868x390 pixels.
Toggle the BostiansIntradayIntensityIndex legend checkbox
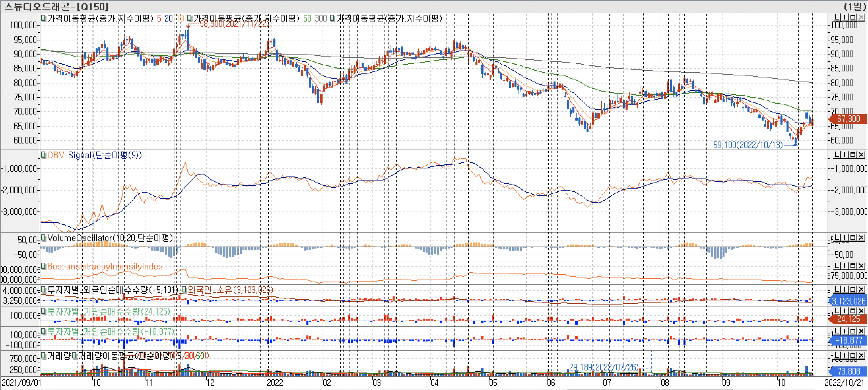(x=43, y=266)
